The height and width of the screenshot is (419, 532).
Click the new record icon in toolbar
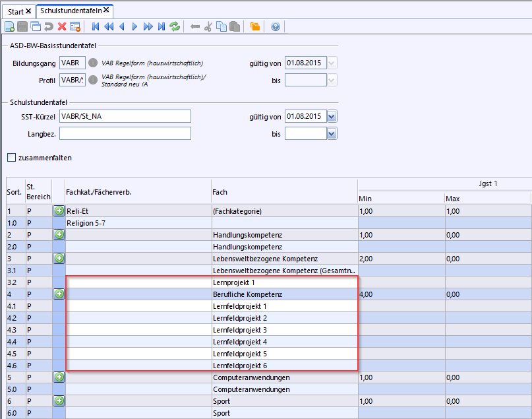coord(9,26)
